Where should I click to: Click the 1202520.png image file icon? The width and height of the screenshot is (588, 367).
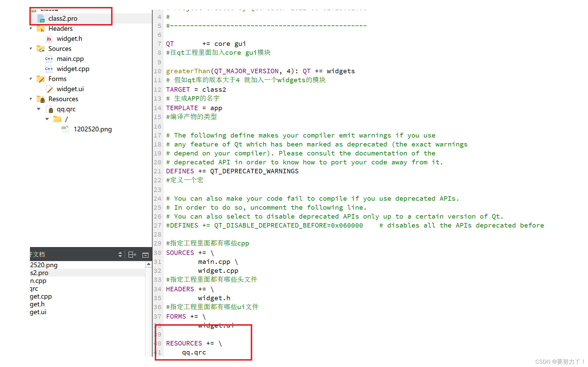pos(65,129)
